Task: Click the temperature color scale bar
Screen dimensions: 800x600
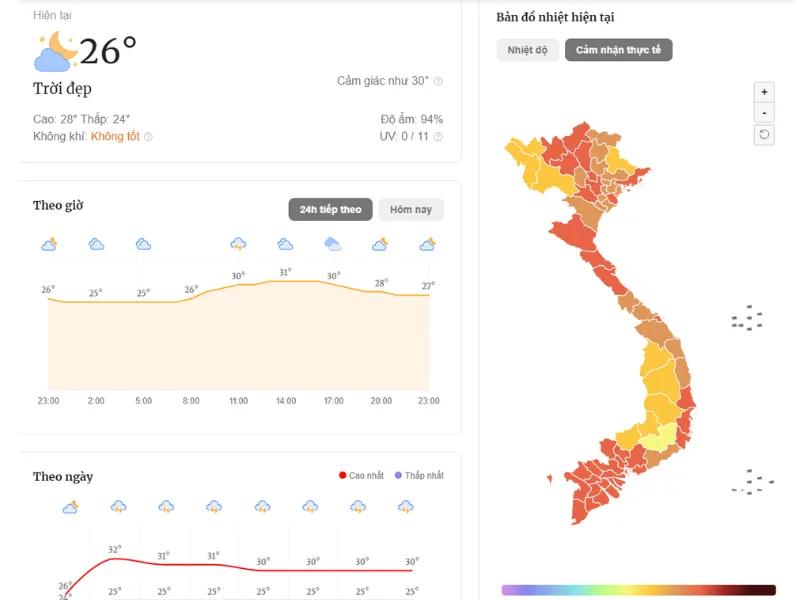Action: (638, 590)
